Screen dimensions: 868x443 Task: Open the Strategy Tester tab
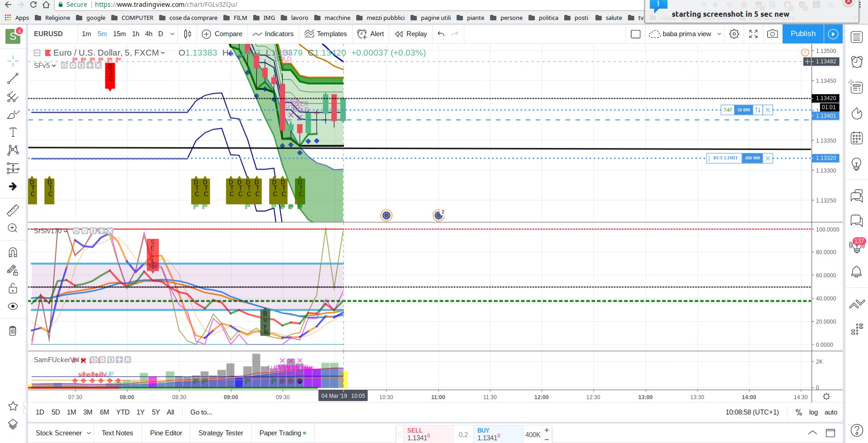click(x=221, y=433)
